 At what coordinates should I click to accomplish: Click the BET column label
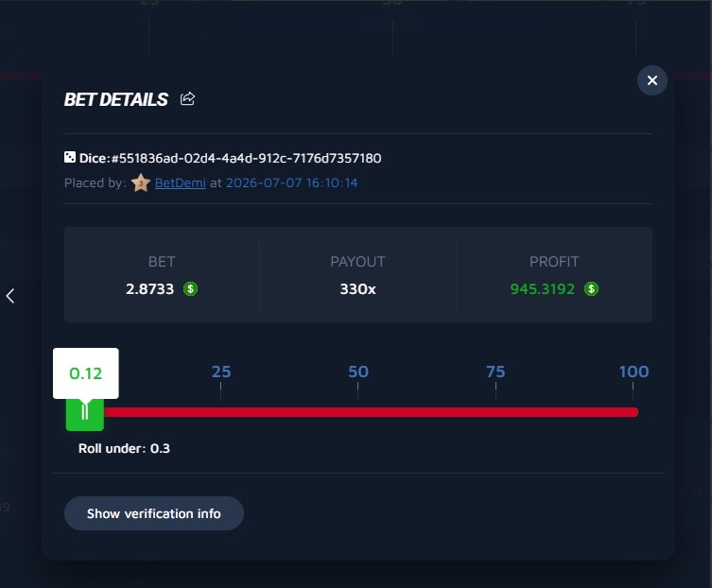(x=162, y=262)
